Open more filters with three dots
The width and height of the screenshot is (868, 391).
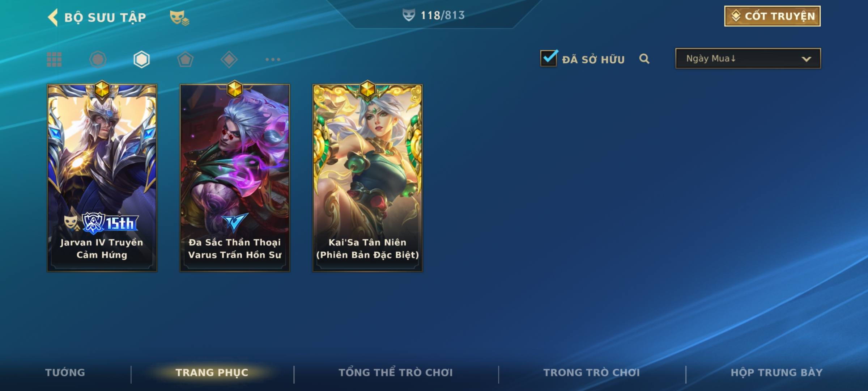(273, 59)
